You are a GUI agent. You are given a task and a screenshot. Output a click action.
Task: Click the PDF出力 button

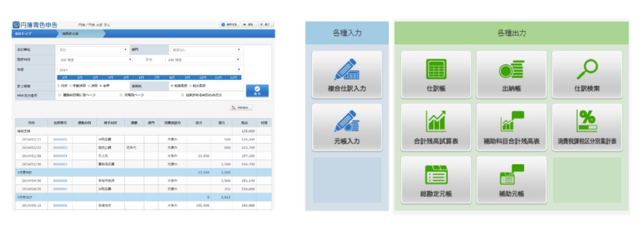pos(241,108)
